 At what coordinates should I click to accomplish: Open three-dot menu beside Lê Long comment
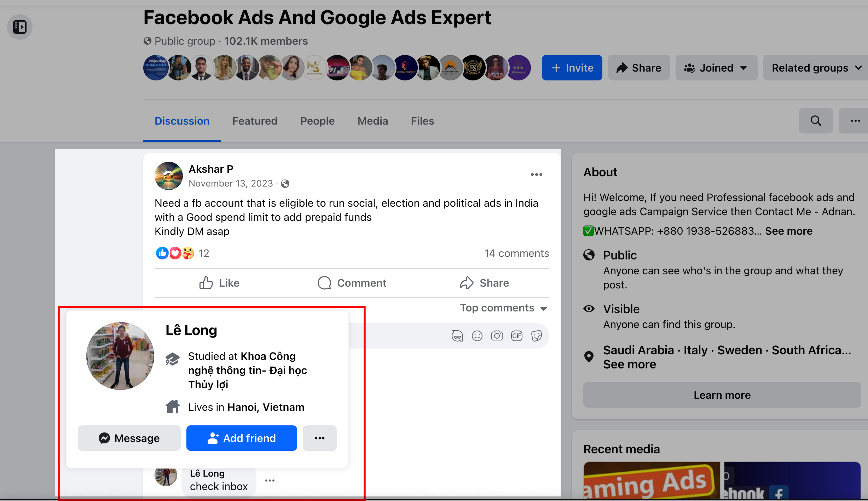(x=270, y=480)
